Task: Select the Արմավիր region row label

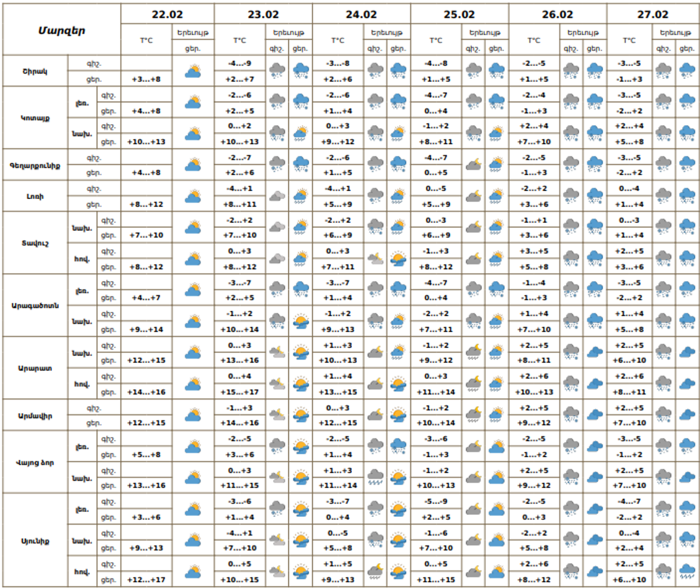Action: tap(35, 415)
